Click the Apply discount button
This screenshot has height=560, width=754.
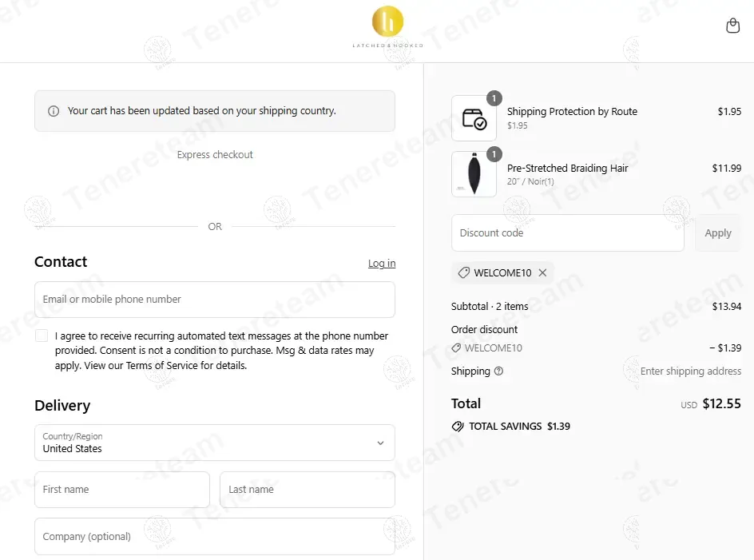click(x=718, y=232)
